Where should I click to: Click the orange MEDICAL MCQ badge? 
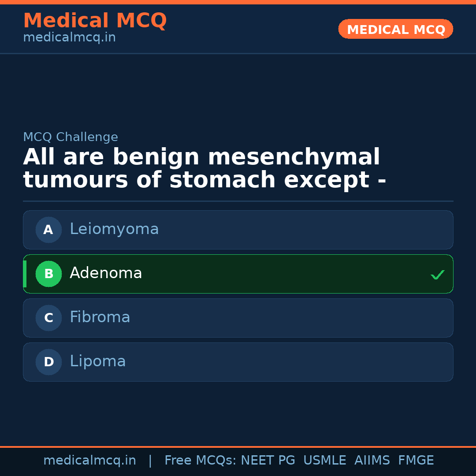(395, 30)
